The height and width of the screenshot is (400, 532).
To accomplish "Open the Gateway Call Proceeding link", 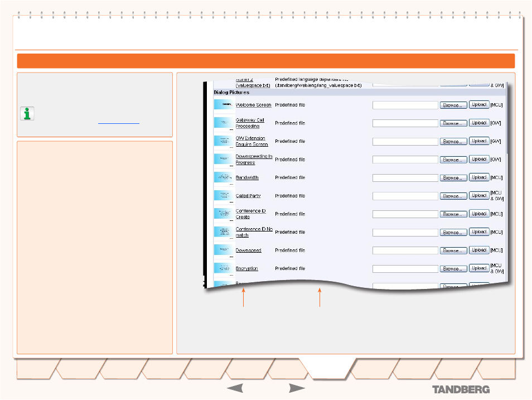I will tap(250, 123).
